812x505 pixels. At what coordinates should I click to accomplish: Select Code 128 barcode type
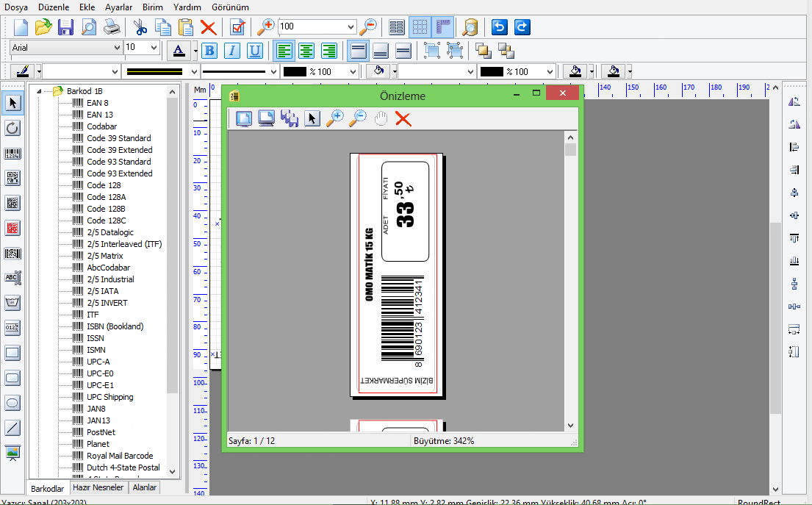104,185
